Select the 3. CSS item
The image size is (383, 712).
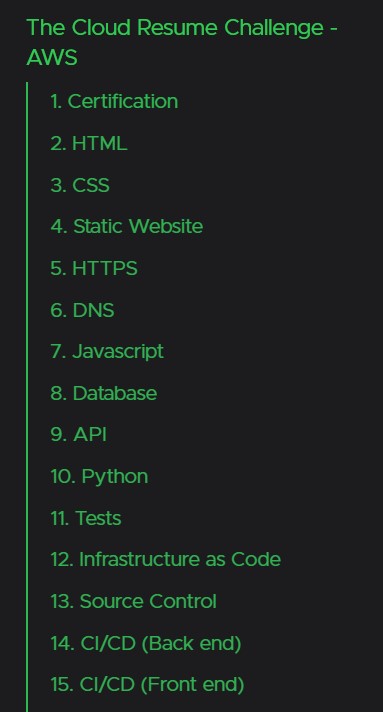click(80, 185)
